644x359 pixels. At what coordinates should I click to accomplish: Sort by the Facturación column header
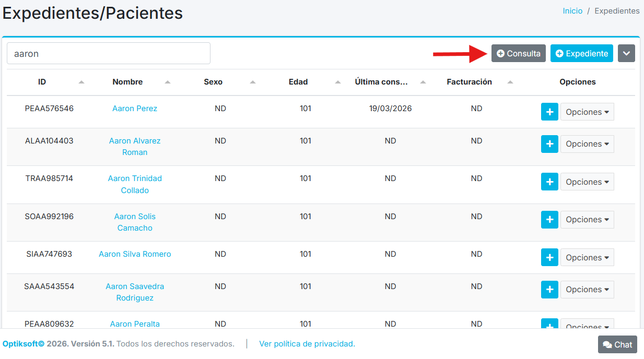470,82
